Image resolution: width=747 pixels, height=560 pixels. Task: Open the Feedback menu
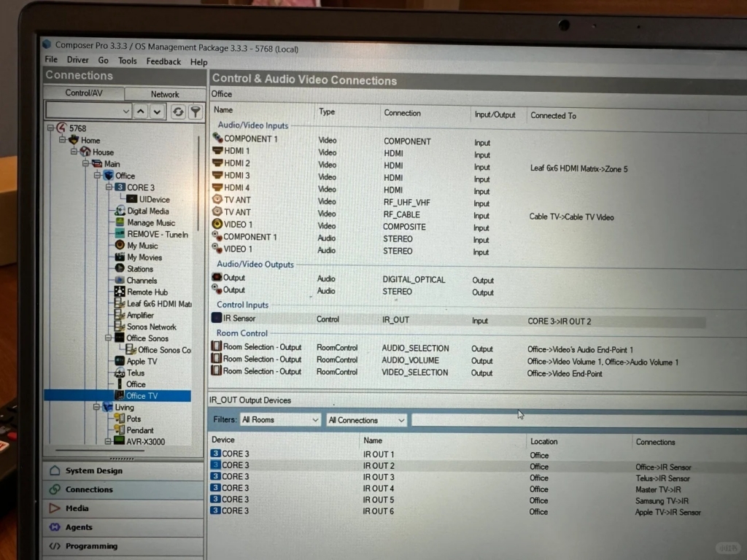coord(163,61)
